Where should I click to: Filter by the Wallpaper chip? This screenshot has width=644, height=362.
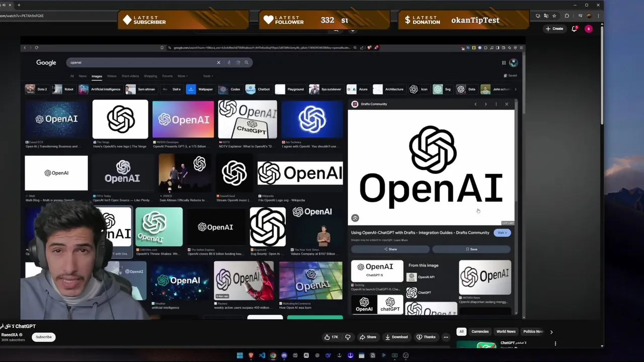[200, 89]
